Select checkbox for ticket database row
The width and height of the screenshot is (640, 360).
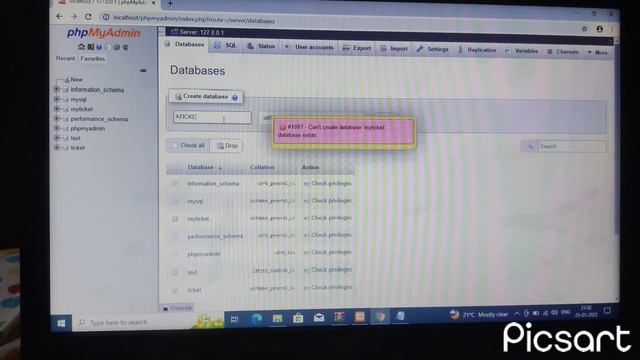click(x=175, y=290)
